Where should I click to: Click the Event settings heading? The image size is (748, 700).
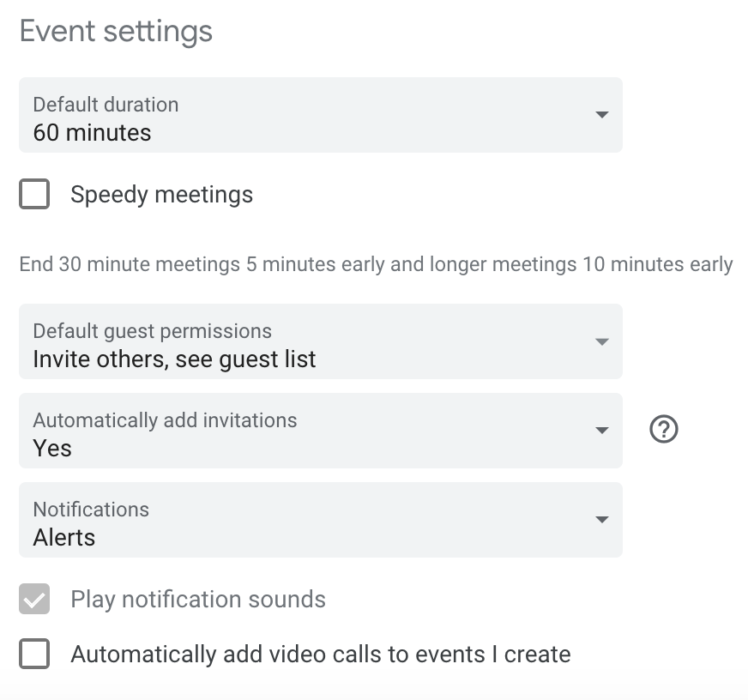116,32
